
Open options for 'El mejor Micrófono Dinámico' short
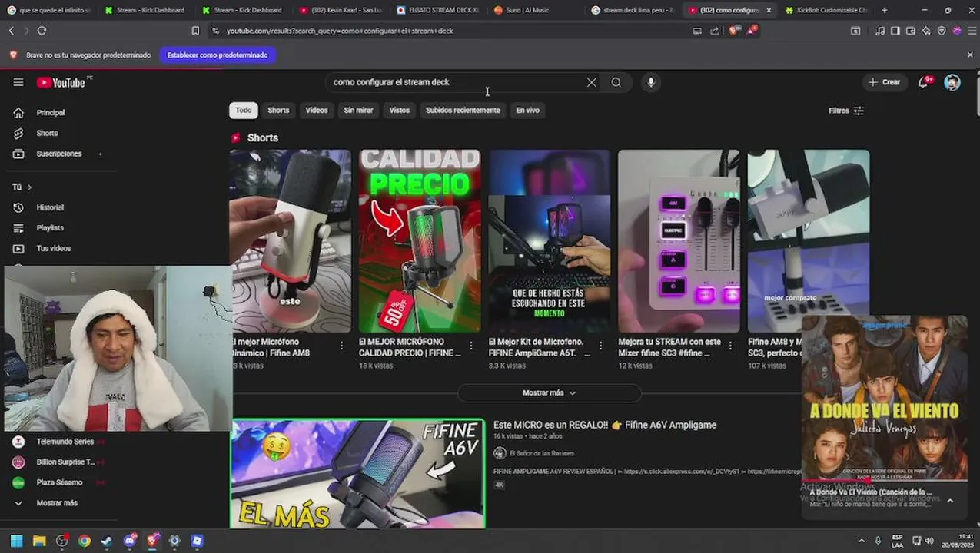tap(342, 346)
